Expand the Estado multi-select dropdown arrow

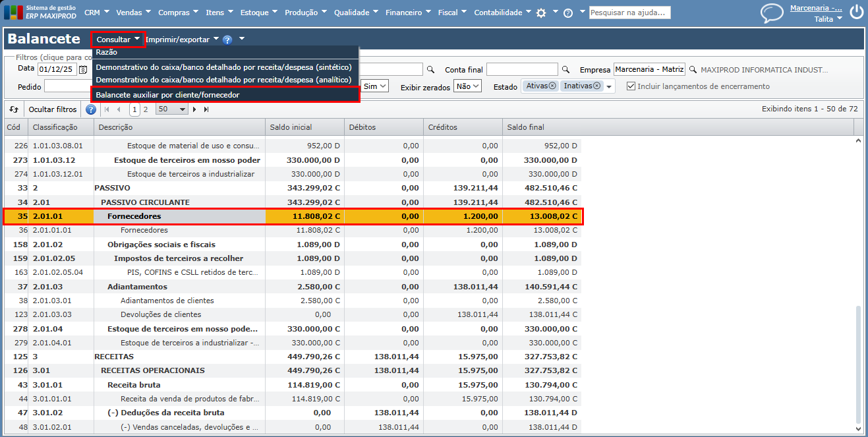click(610, 86)
